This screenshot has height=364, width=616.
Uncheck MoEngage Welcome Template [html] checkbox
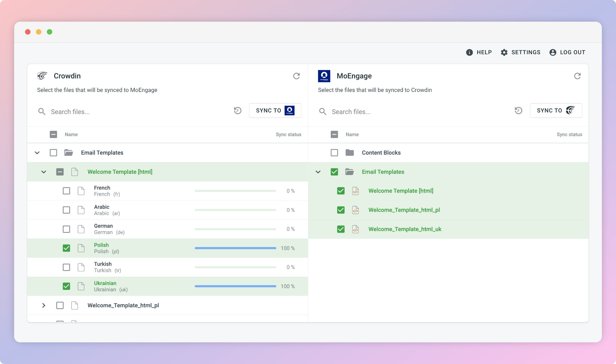[x=341, y=191]
